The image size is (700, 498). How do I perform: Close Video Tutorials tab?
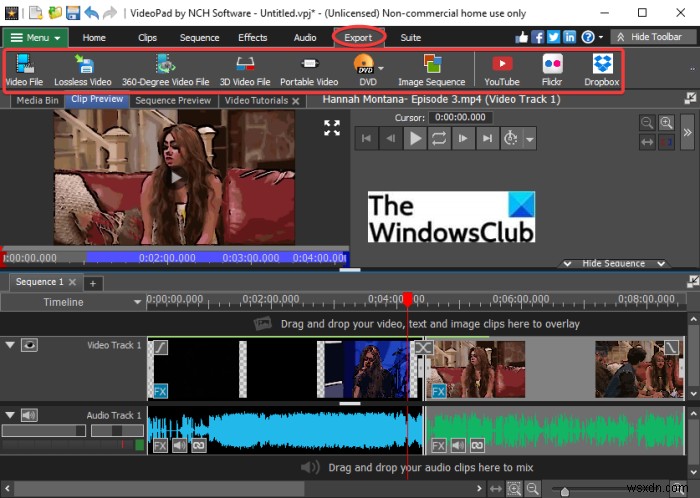tap(296, 101)
